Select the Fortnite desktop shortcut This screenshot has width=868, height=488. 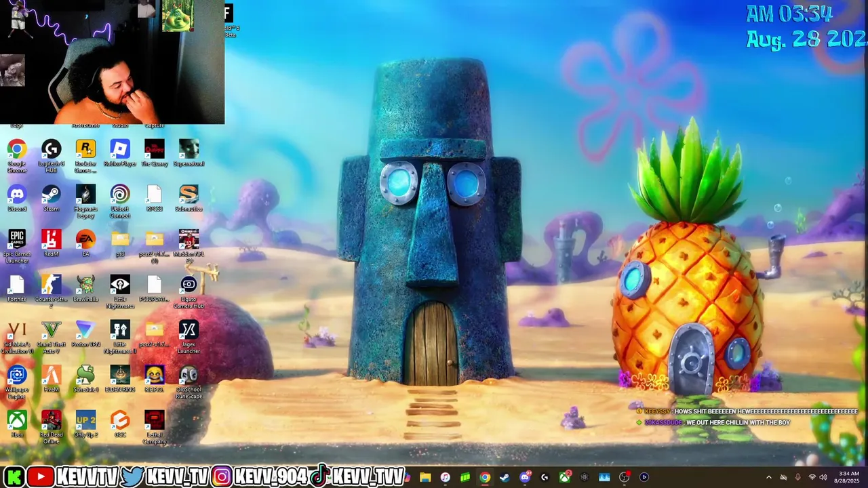tap(17, 289)
